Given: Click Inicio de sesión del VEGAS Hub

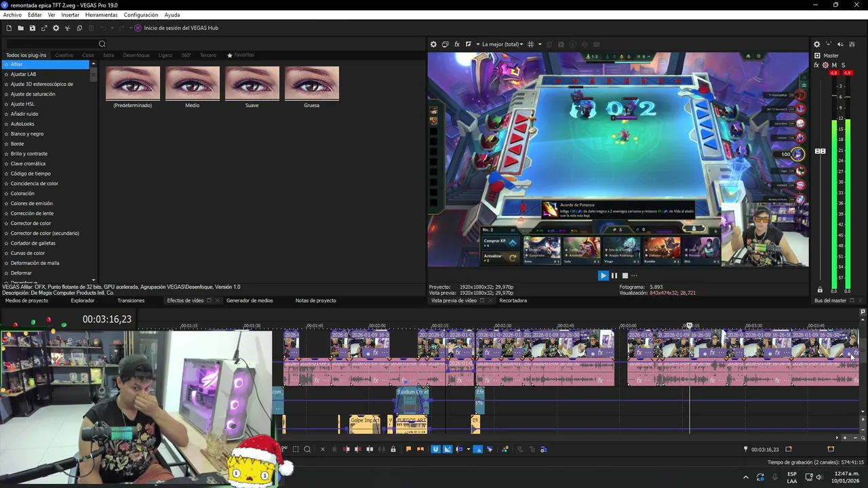Looking at the screenshot, I should click(x=181, y=28).
